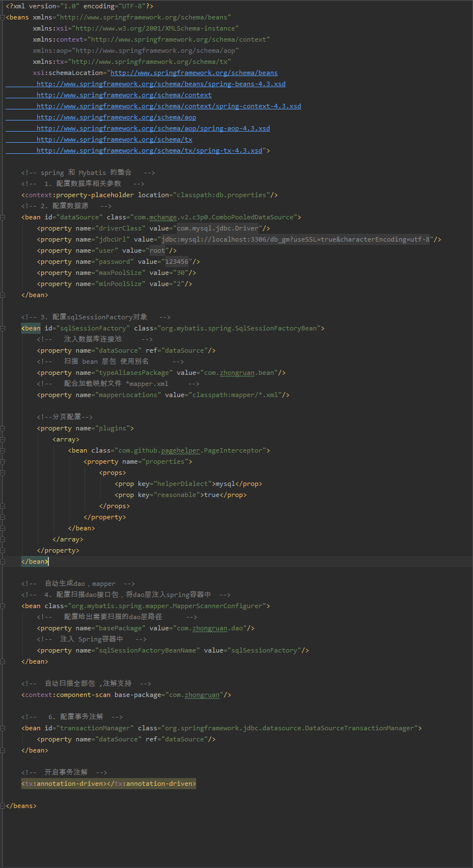Collapse the MapperScannerConfigurer bean fold marker
The image size is (473, 868).
[2, 606]
